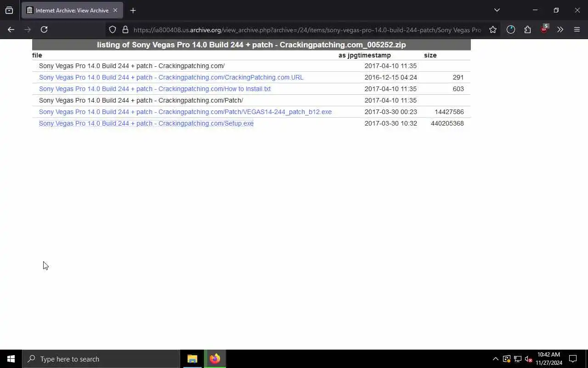This screenshot has height=368, width=588.
Task: Open network status tray icon
Action: (x=518, y=359)
